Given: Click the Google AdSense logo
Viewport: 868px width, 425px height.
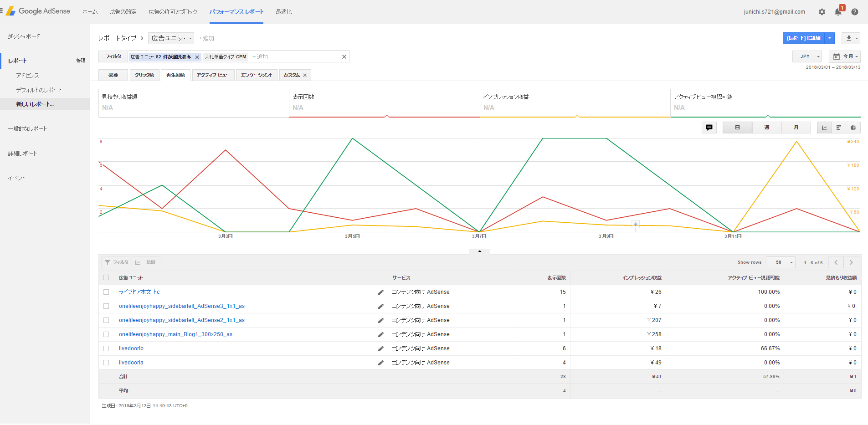Looking at the screenshot, I should (38, 11).
